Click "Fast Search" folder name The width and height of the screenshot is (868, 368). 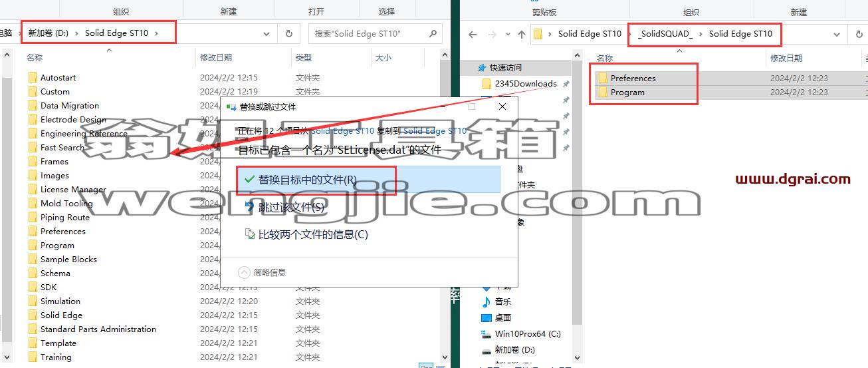(x=62, y=148)
